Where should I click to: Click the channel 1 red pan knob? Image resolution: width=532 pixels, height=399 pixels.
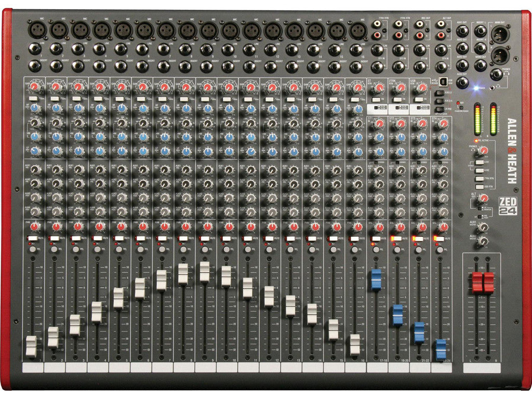35,227
